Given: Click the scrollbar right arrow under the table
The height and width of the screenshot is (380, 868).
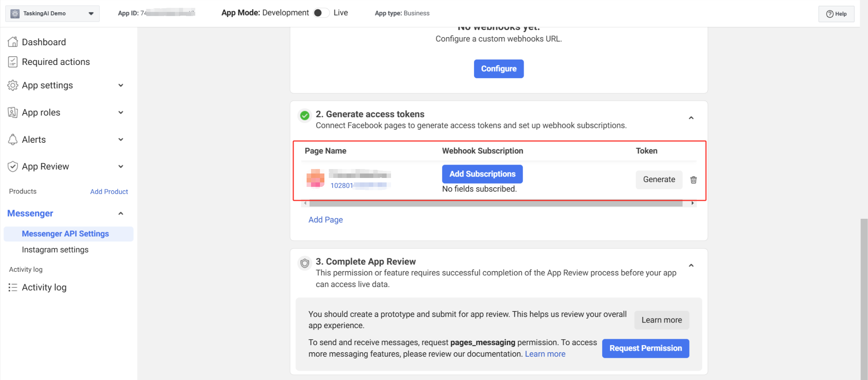Looking at the screenshot, I should click(x=692, y=203).
